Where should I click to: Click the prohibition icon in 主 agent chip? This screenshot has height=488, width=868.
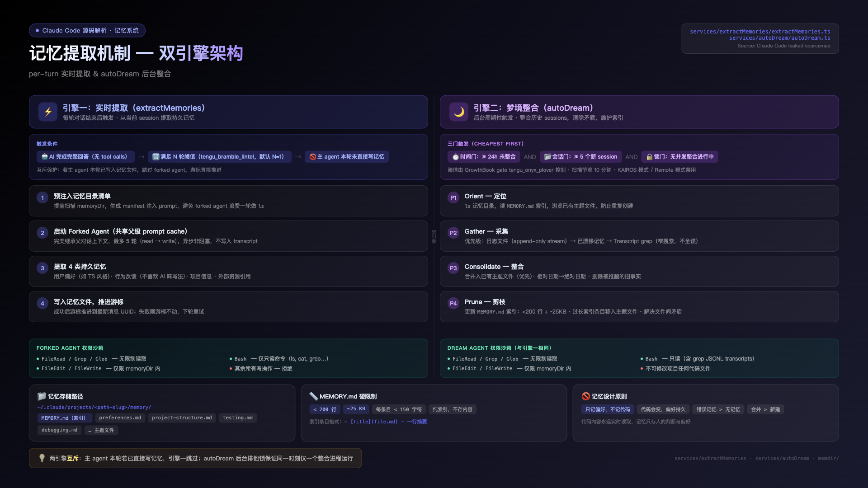(x=313, y=157)
